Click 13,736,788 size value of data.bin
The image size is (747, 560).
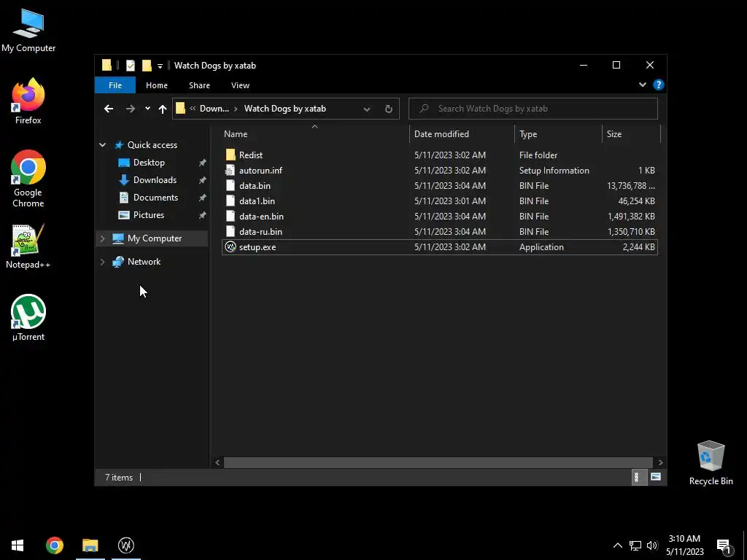(x=631, y=186)
